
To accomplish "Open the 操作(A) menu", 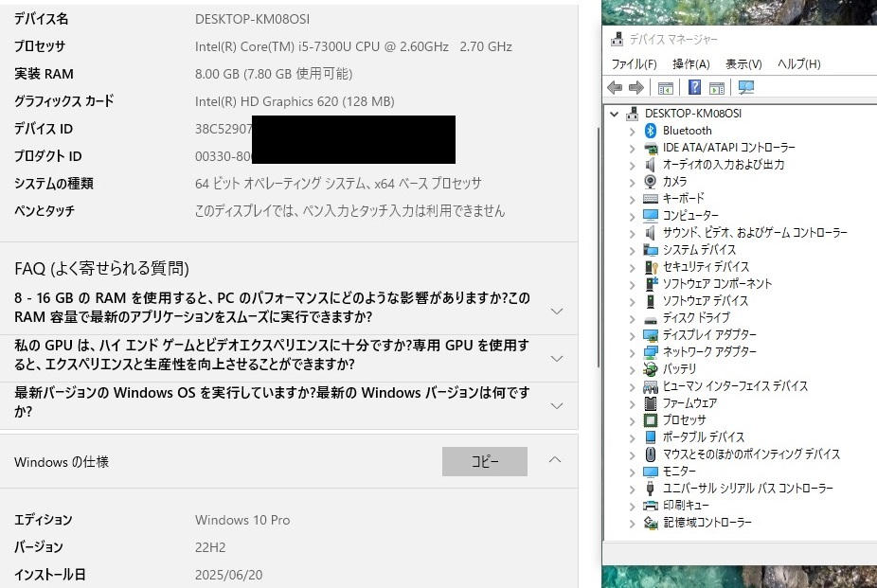I will coord(690,63).
